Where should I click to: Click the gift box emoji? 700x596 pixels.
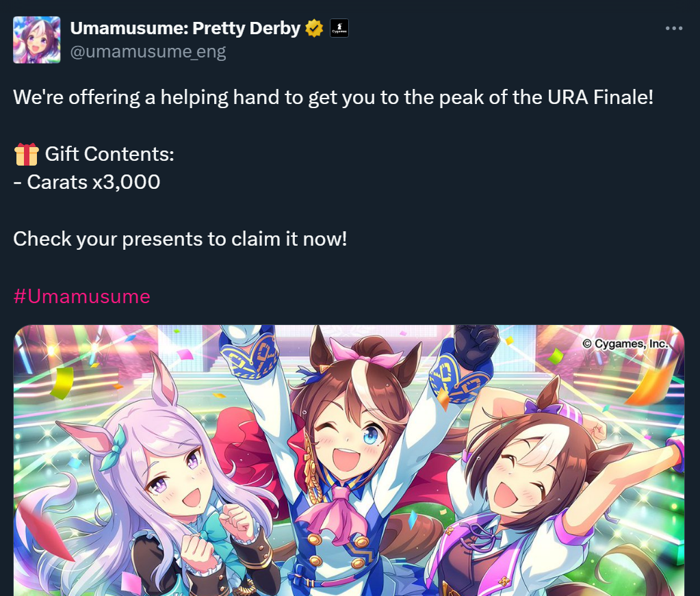[26, 155]
